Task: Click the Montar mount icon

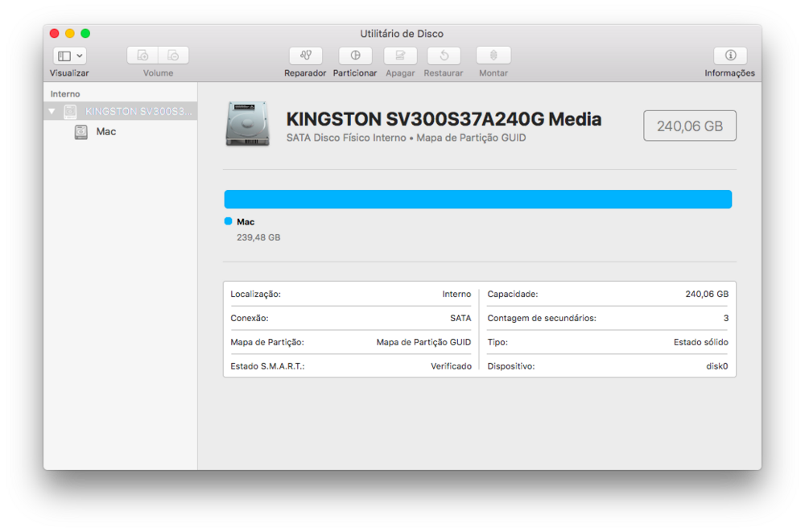Action: click(x=493, y=56)
